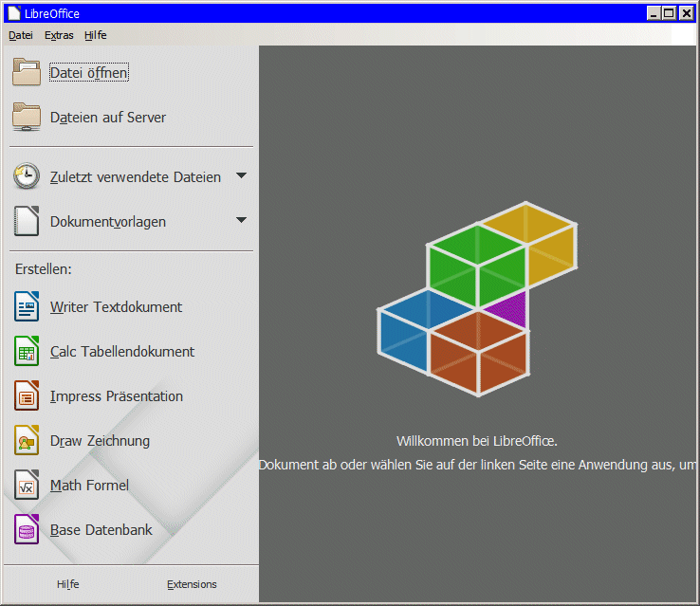Click the Draw drawing icon
This screenshot has height=606, width=700.
pyautogui.click(x=27, y=440)
